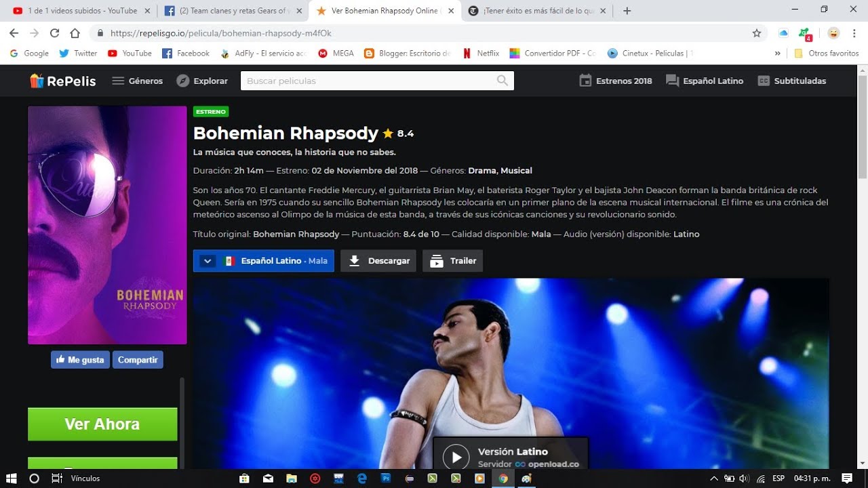Expand the Español Latino - Mala language dropdown
This screenshot has width=868, height=488.
264,261
